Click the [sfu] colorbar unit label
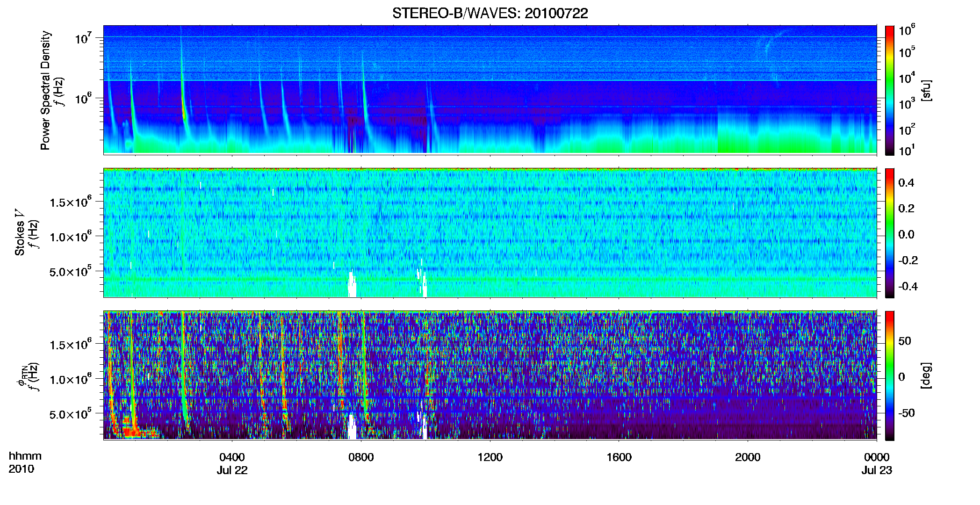Viewport: 980px width, 505px height. (926, 90)
